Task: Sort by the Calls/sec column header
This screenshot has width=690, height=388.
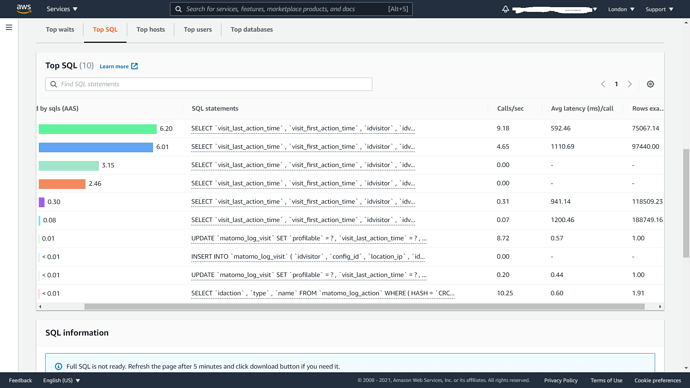Action: [x=510, y=108]
